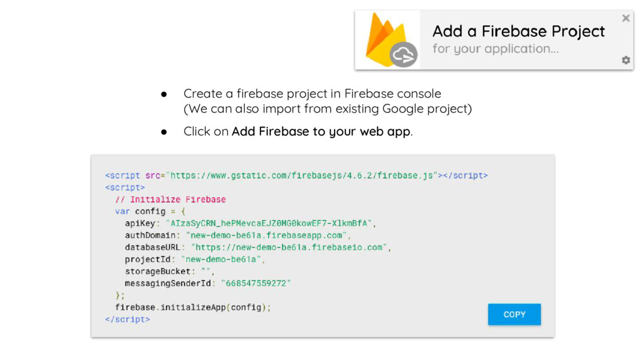Screen dimensions: 644x362
Task: Click the COPY button in code snippet
Action: [x=514, y=314]
